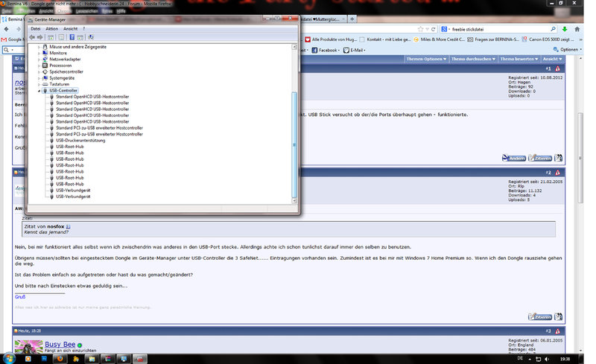596x364 pixels.
Task: Open the Thema durchsuchen dropdown
Action: coord(473,59)
